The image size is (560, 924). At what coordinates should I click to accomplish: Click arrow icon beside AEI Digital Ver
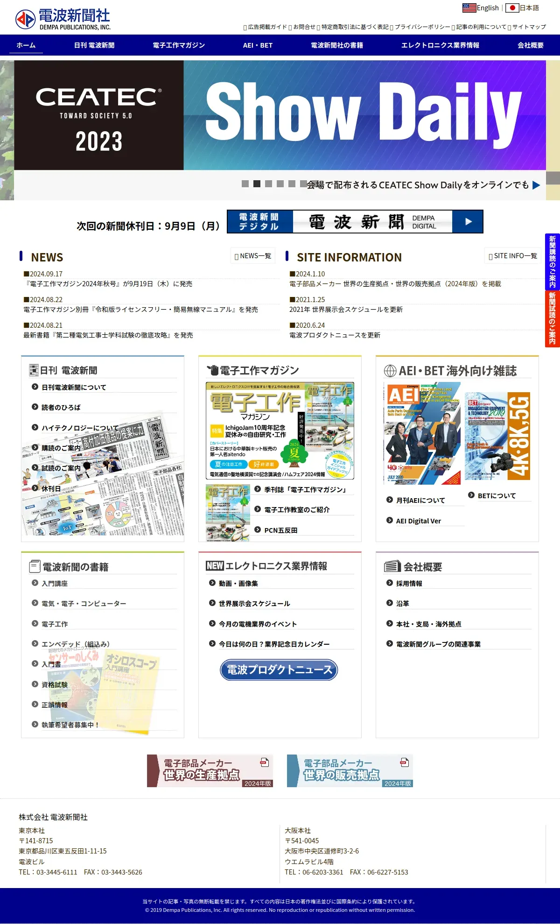point(390,520)
